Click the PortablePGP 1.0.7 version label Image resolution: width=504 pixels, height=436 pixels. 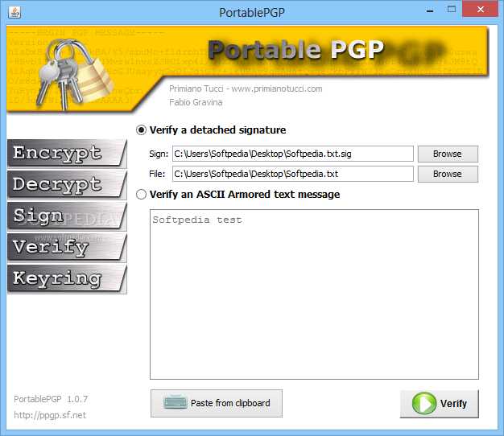click(x=51, y=399)
